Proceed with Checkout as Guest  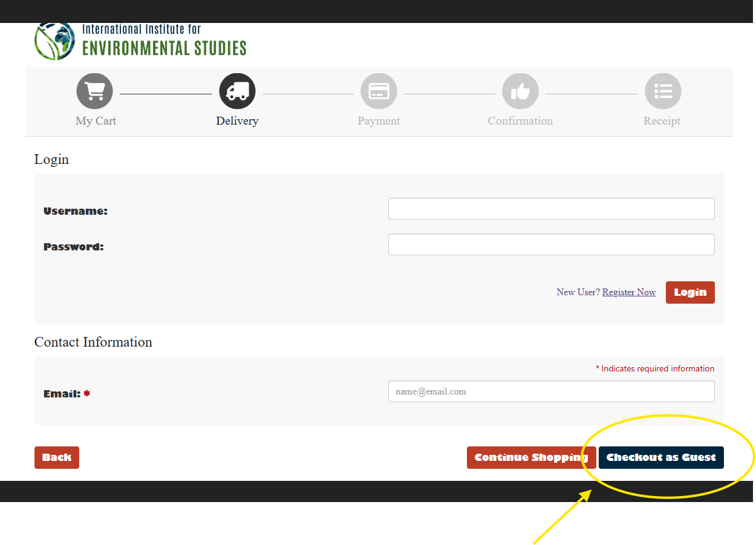click(x=661, y=457)
